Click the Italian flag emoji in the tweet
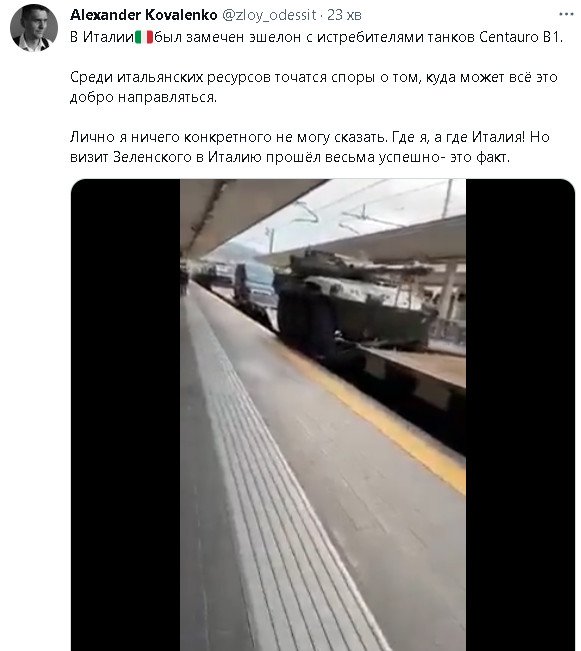The height and width of the screenshot is (651, 581). pos(144,37)
